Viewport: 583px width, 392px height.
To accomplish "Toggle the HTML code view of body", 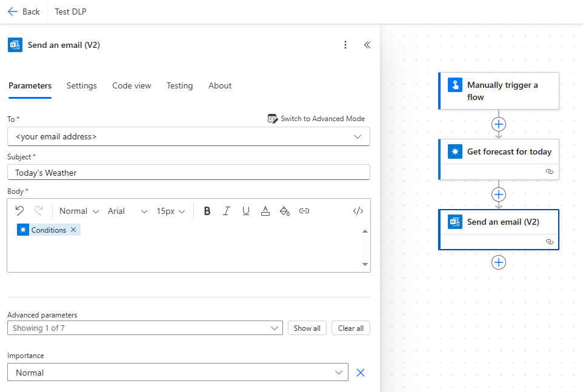I will coord(358,211).
